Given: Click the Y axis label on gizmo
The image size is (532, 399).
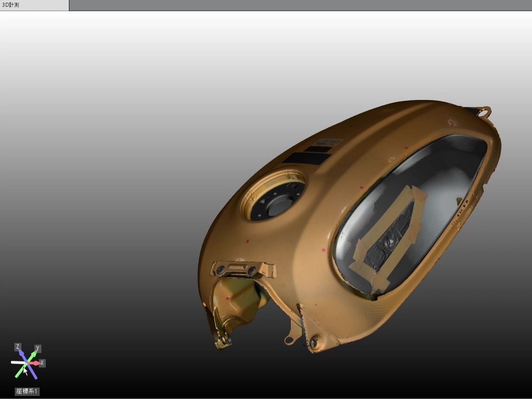Looking at the screenshot, I should [38, 348].
